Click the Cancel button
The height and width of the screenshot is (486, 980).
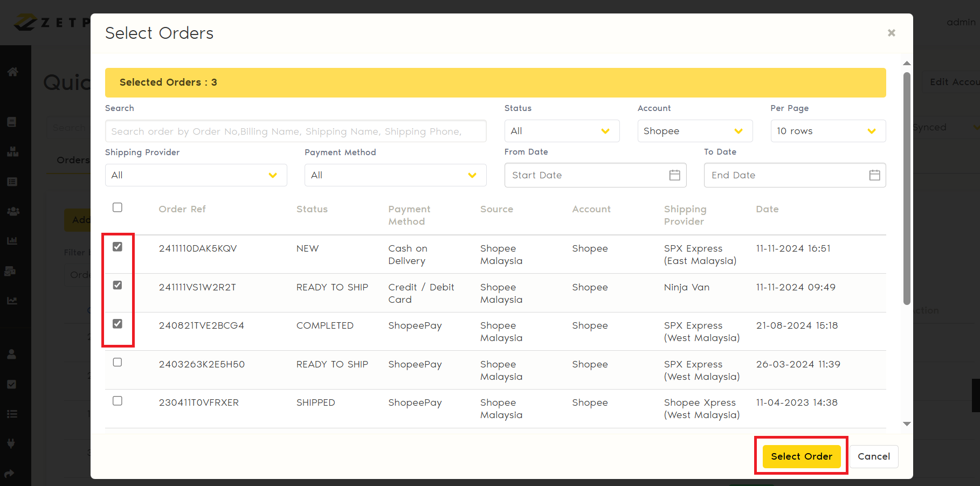(x=873, y=456)
